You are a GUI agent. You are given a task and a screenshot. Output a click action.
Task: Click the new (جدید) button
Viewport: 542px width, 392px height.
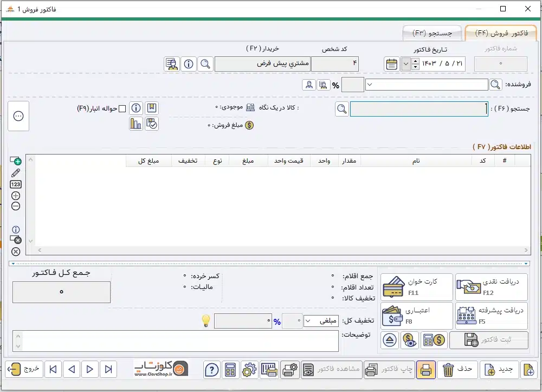(499, 370)
